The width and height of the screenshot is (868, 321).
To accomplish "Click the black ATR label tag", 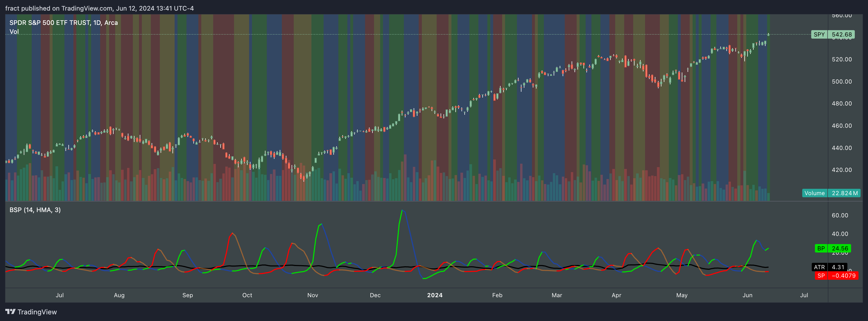I will tap(819, 267).
